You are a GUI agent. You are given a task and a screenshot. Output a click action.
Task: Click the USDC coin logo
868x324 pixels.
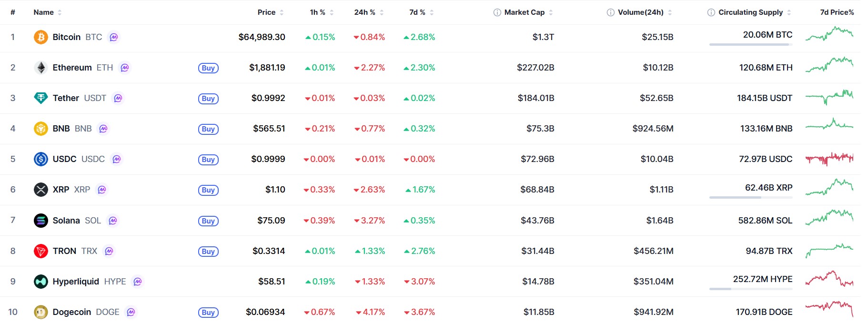coord(41,159)
